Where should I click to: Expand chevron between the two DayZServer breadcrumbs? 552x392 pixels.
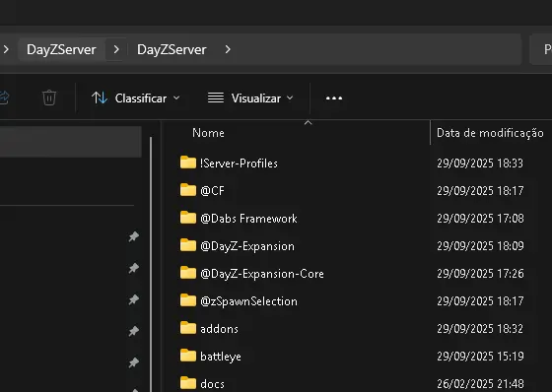[116, 49]
